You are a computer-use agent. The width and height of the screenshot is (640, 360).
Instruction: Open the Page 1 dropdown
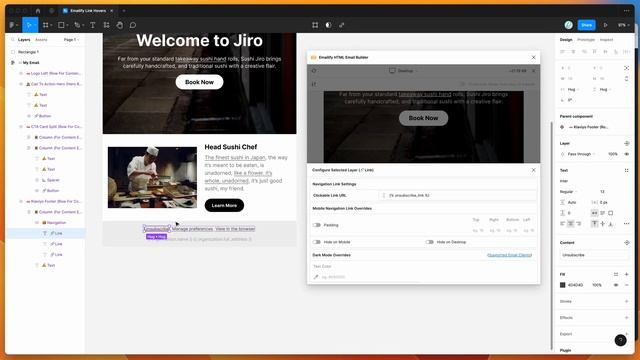tap(71, 40)
